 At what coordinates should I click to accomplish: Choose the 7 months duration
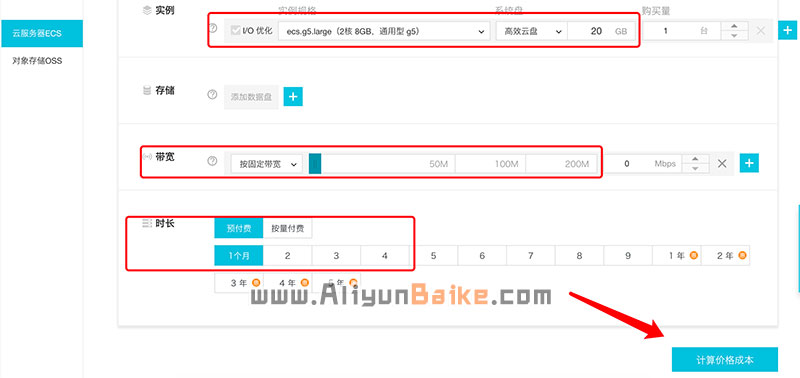[x=531, y=256]
